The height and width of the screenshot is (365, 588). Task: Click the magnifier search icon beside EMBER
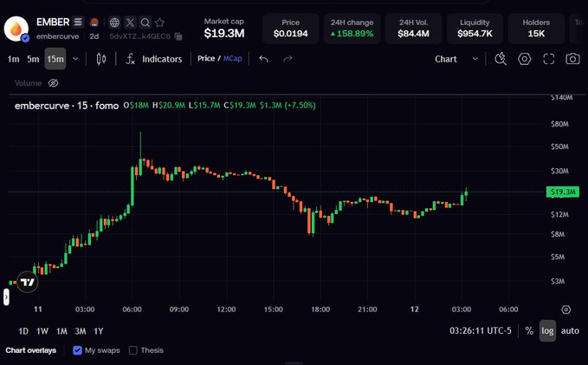click(145, 23)
